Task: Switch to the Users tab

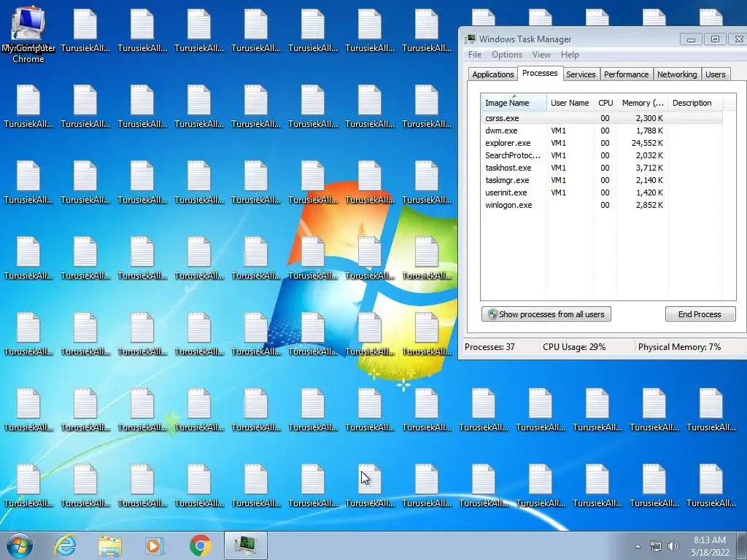Action: click(x=715, y=74)
